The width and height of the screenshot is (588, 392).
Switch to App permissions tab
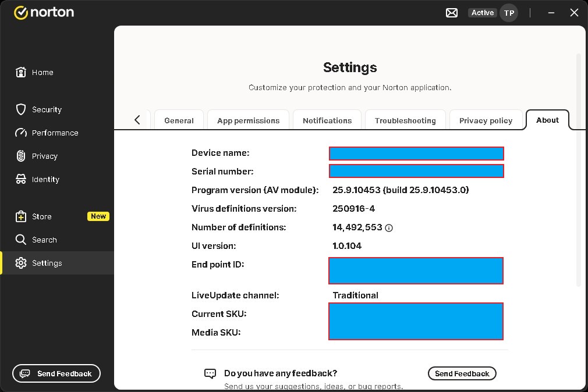pyautogui.click(x=248, y=120)
